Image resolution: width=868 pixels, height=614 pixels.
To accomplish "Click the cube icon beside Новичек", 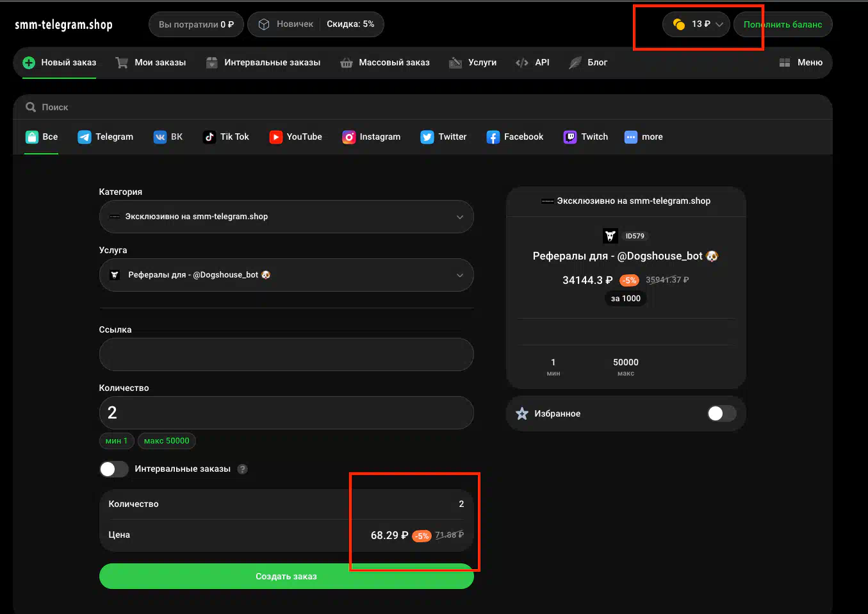I will click(x=264, y=24).
